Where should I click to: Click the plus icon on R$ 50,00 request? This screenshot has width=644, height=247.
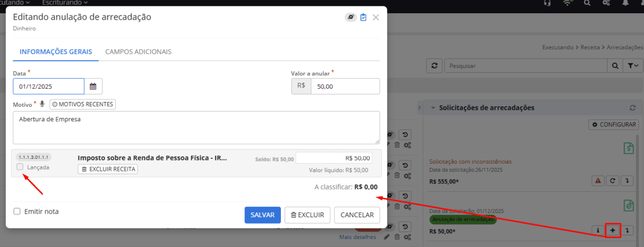coord(613,231)
